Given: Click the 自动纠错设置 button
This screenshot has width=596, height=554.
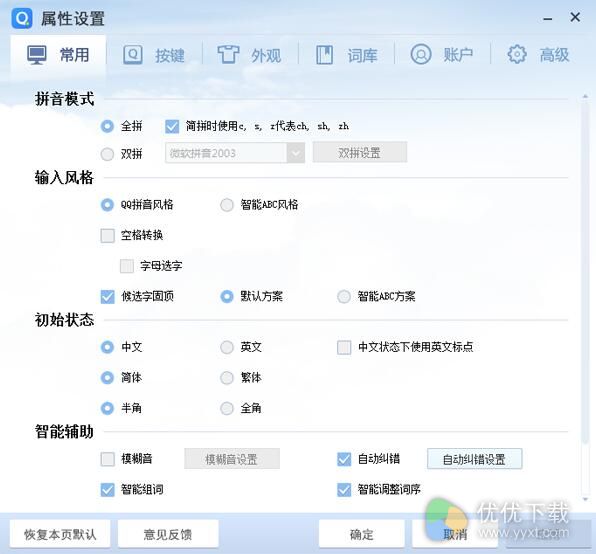Looking at the screenshot, I should [x=474, y=459].
